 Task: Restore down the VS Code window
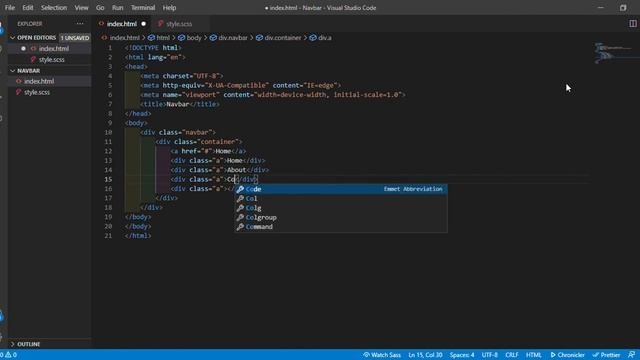[623, 8]
